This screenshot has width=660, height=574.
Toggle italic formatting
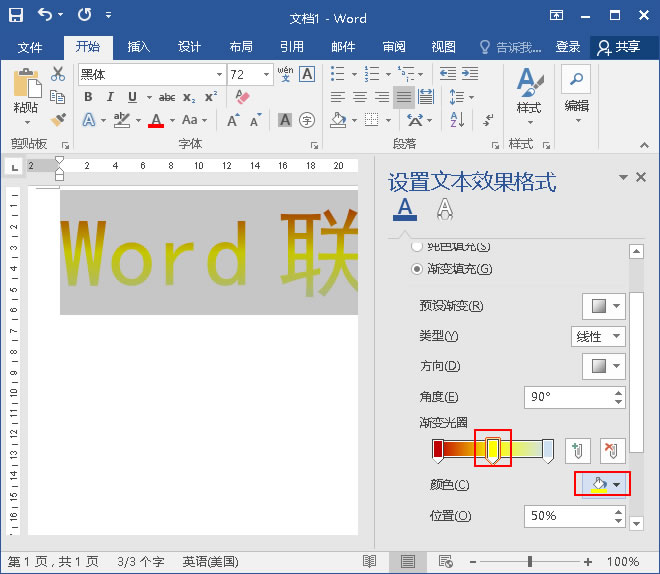coord(110,97)
